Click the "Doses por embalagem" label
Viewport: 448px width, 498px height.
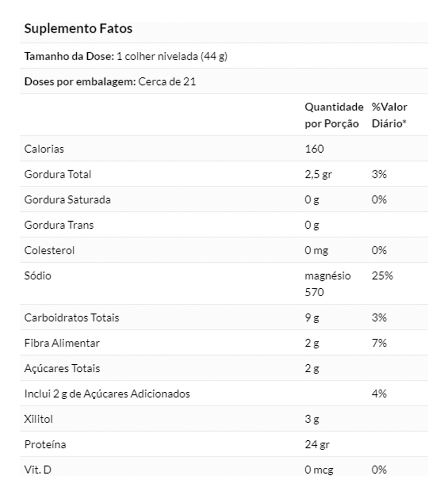(x=79, y=82)
